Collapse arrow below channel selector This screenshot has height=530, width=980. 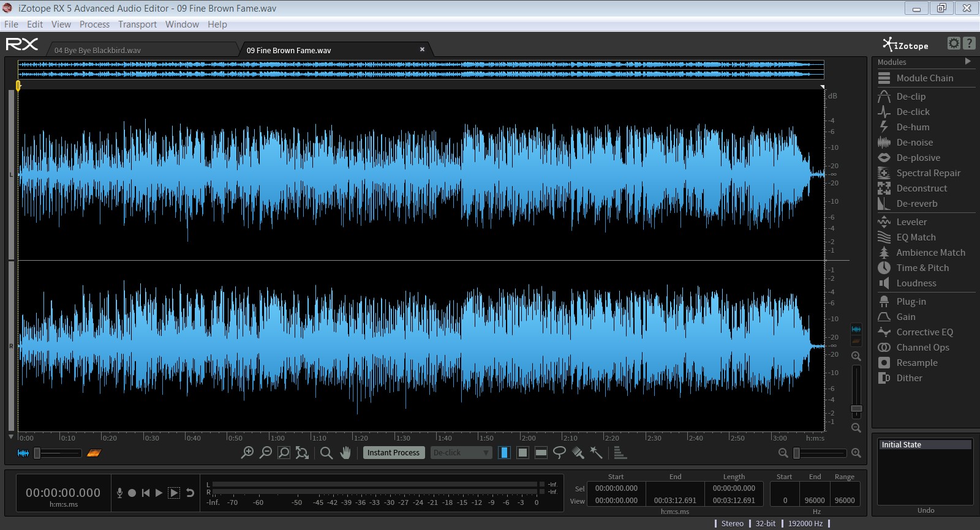pos(11,437)
